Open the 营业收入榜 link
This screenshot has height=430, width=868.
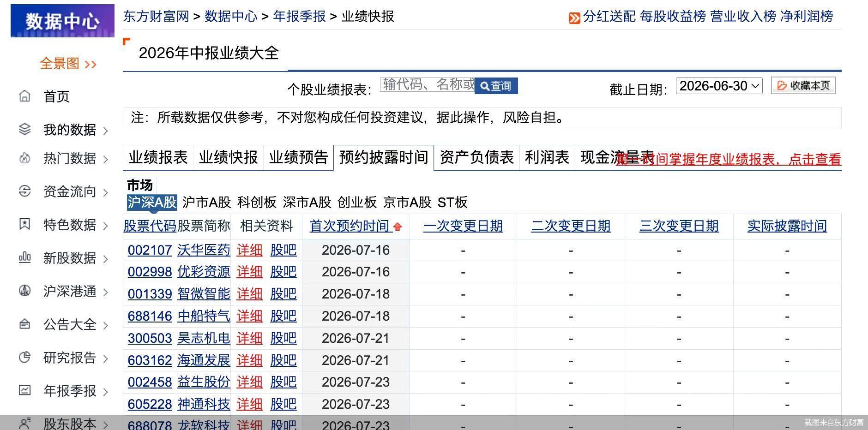click(x=743, y=16)
